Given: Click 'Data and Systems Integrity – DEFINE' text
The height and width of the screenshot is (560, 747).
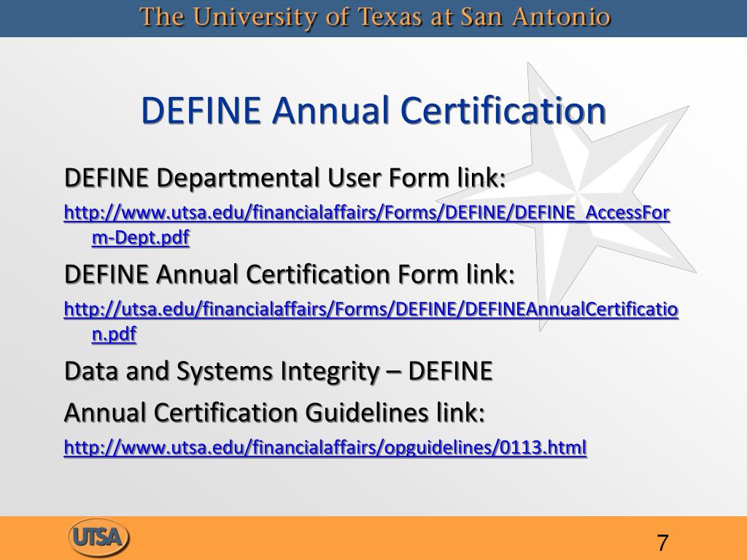Looking at the screenshot, I should (x=278, y=371).
